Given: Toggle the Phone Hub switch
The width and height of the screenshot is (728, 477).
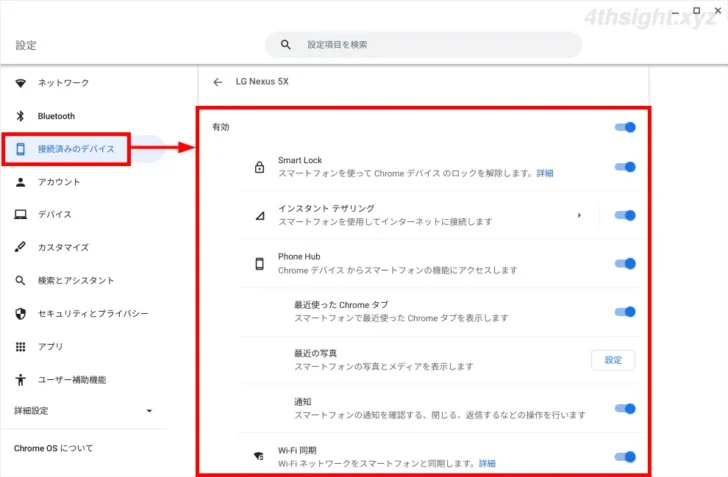Looking at the screenshot, I should 625,264.
